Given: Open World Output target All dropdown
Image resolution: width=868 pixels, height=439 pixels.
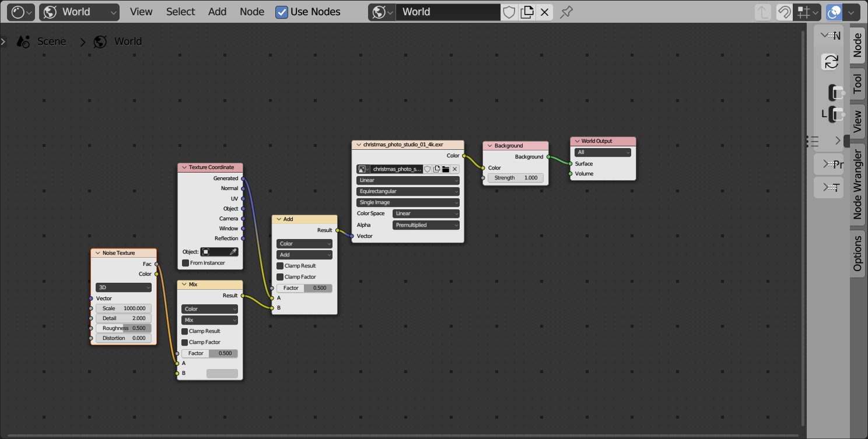Looking at the screenshot, I should coord(603,152).
